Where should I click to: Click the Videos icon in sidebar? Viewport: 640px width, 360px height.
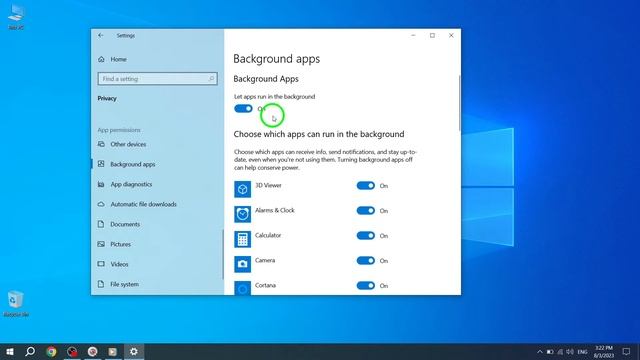coord(101,264)
